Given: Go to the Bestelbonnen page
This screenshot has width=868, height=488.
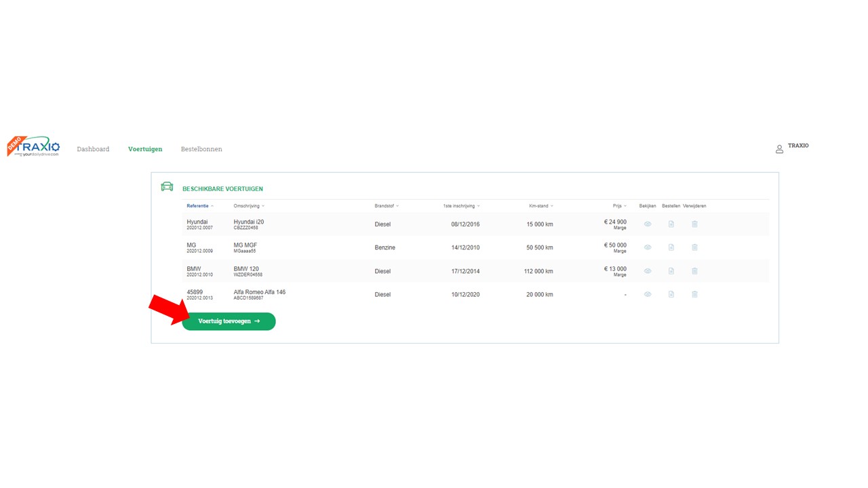Looking at the screenshot, I should tap(201, 149).
